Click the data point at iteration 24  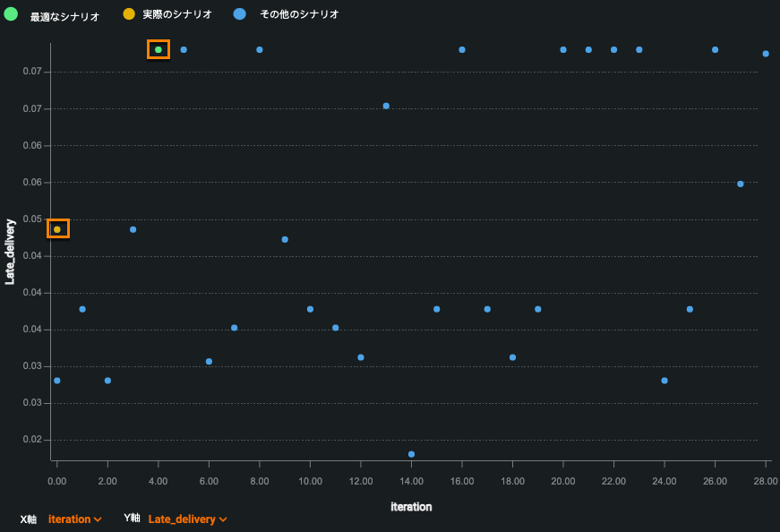(664, 381)
